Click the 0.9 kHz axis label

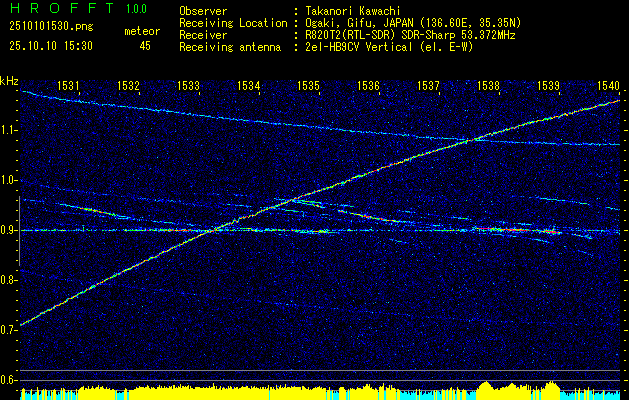tap(9, 230)
